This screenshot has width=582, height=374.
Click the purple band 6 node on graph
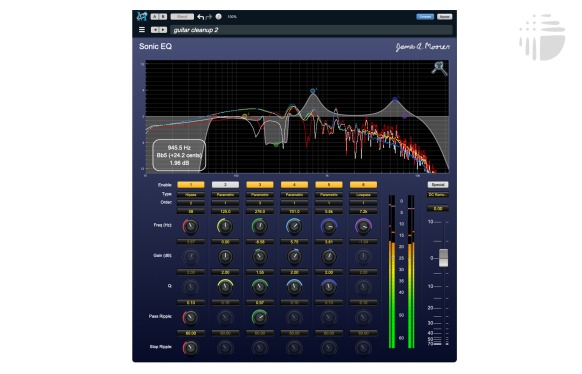point(405,116)
